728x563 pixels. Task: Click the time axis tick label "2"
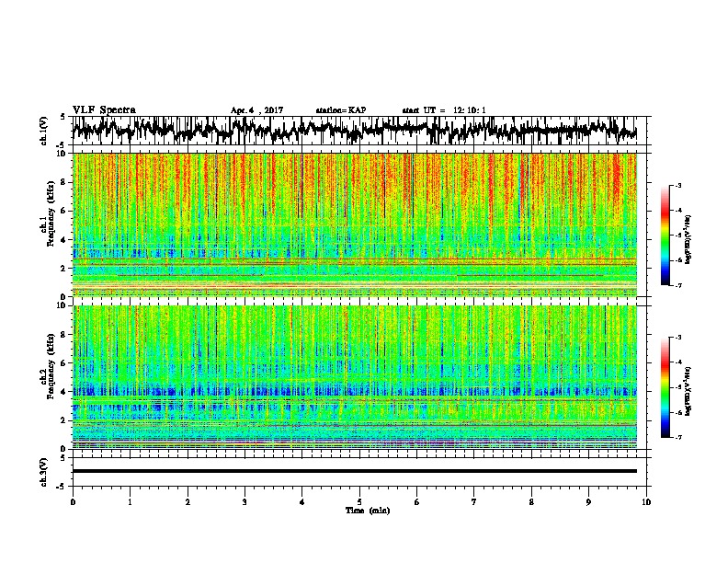[x=188, y=502]
